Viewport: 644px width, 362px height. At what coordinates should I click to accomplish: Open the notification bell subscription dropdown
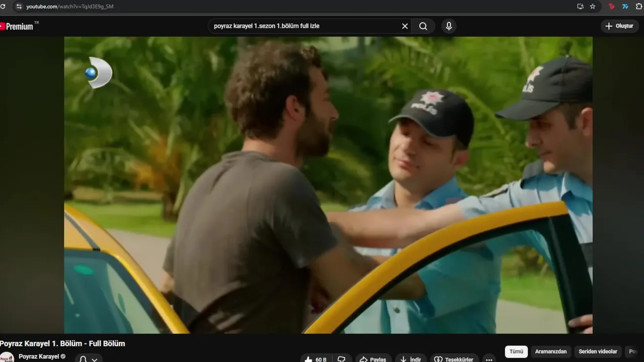[x=88, y=359]
